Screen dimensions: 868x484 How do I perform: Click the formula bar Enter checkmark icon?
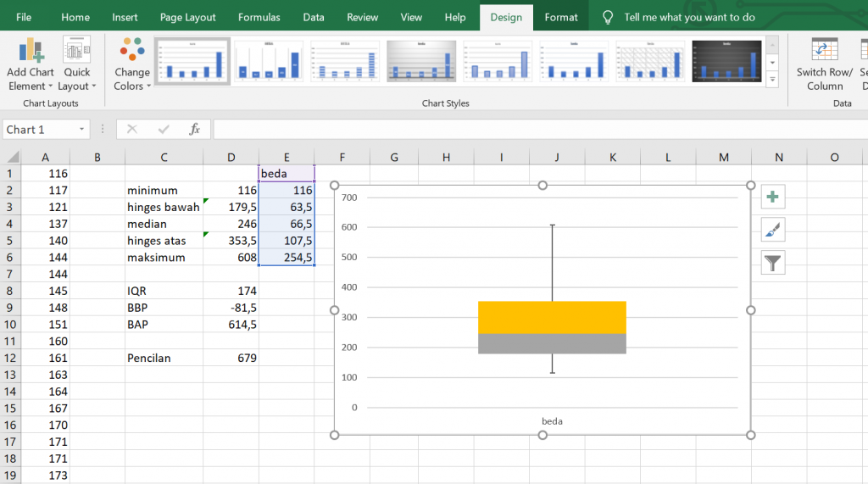coord(164,129)
